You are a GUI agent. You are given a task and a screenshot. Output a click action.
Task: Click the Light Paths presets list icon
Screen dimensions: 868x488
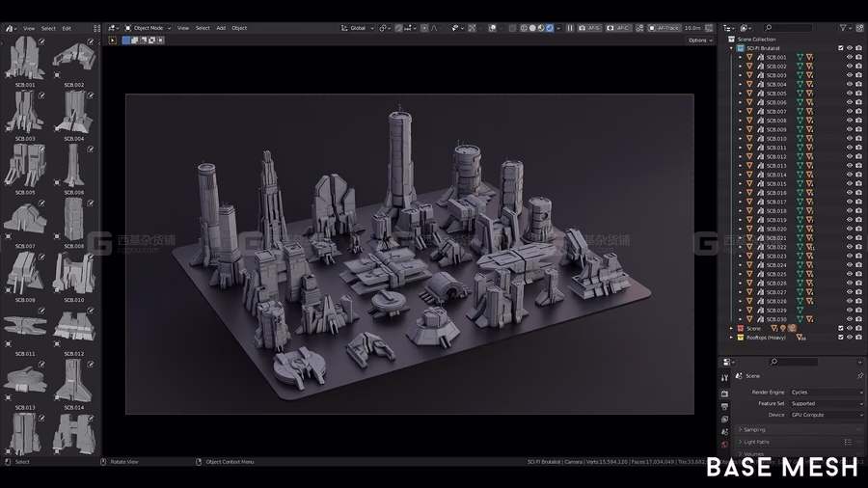click(848, 442)
